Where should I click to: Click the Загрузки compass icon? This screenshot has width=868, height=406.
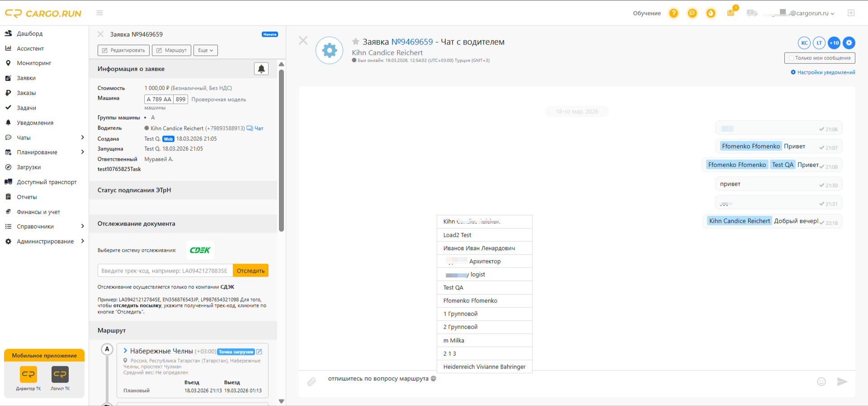coord(8,167)
